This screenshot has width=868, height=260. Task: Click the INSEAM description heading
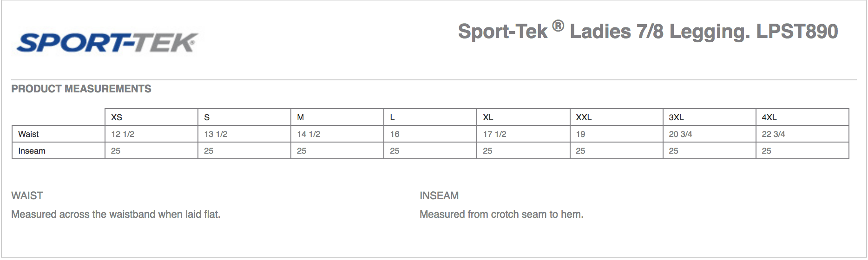(x=439, y=195)
